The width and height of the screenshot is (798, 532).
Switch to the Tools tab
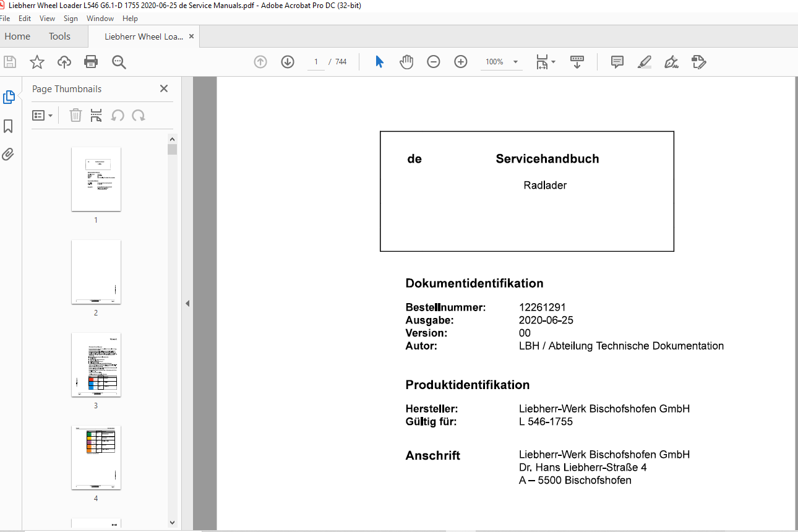[x=59, y=36]
